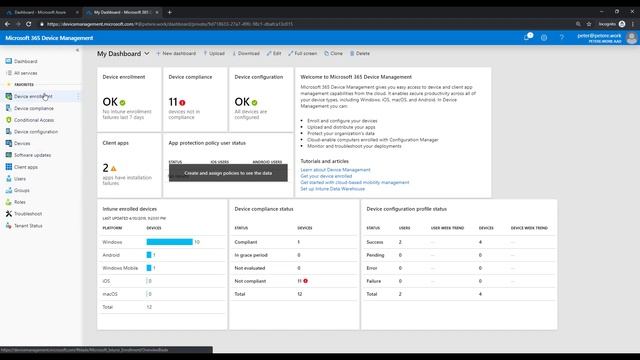The height and width of the screenshot is (360, 640).
Task: Click Edit dashboard button
Action: pyautogui.click(x=274, y=53)
